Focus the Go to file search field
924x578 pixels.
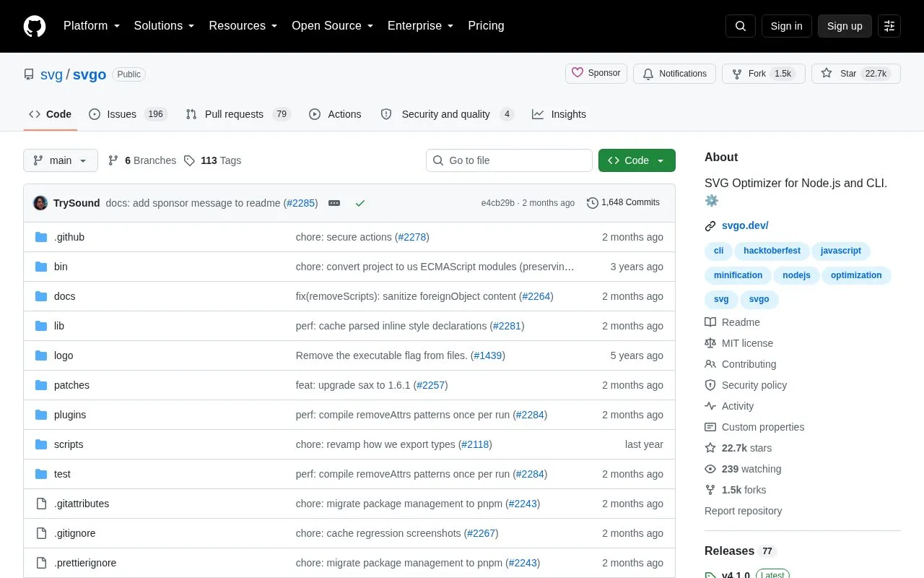click(509, 160)
